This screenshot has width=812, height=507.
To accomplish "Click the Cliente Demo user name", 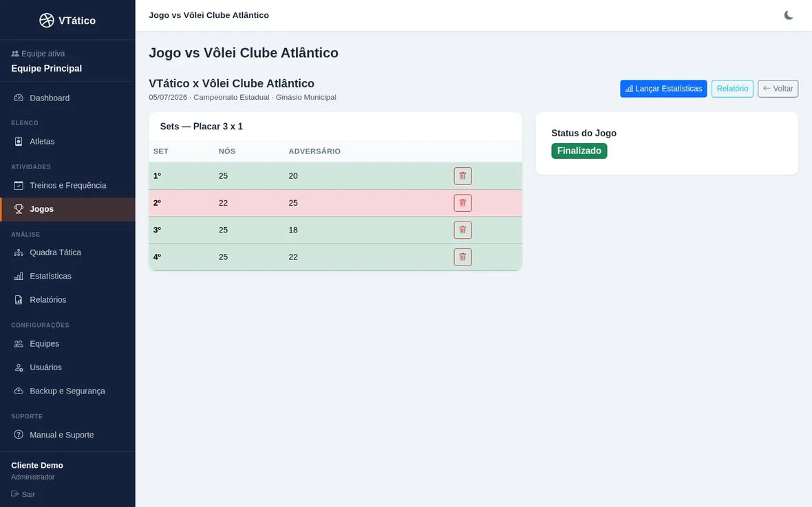I will coord(37,465).
